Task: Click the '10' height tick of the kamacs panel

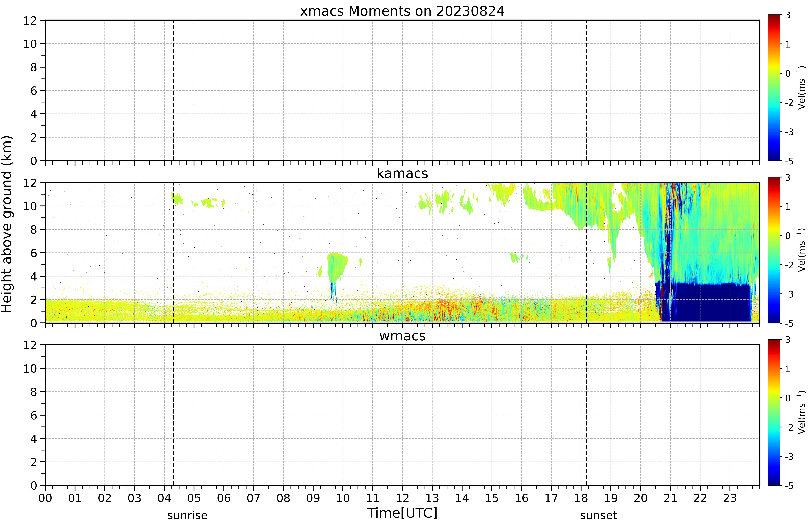Action: click(30, 206)
